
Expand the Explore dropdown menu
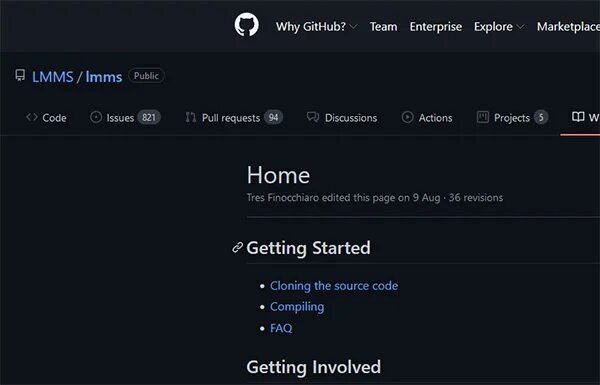[x=499, y=26]
